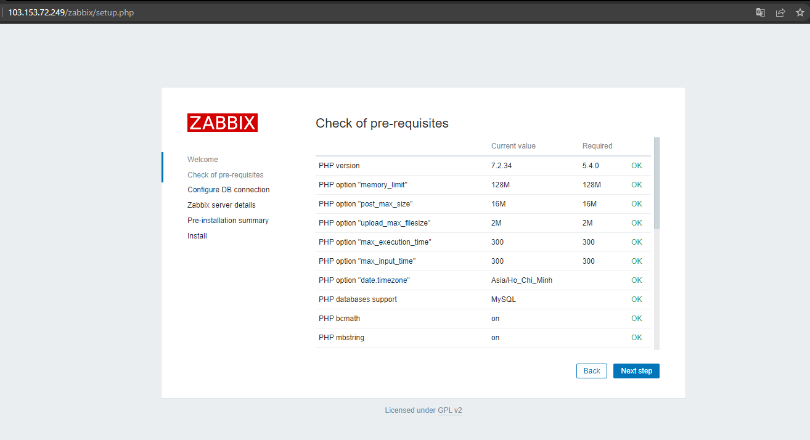Click the Required column header
Image resolution: width=810 pixels, height=440 pixels.
pyautogui.click(x=597, y=146)
